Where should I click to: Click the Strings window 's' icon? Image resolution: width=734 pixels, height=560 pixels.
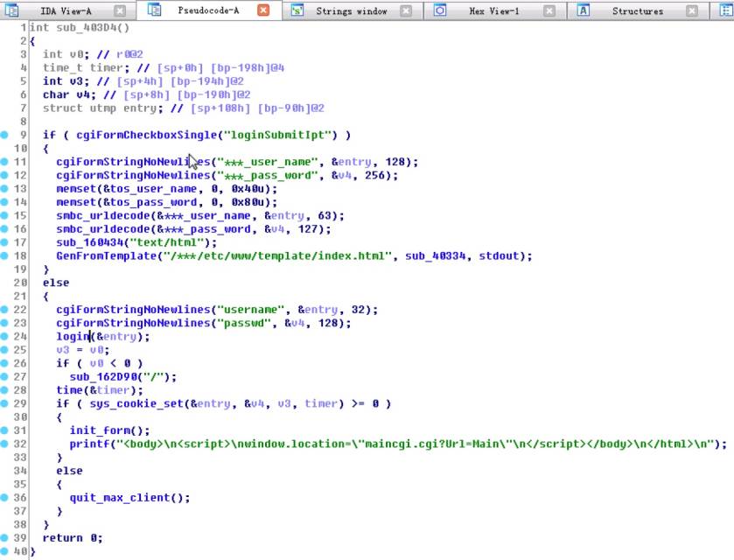pyautogui.click(x=297, y=10)
